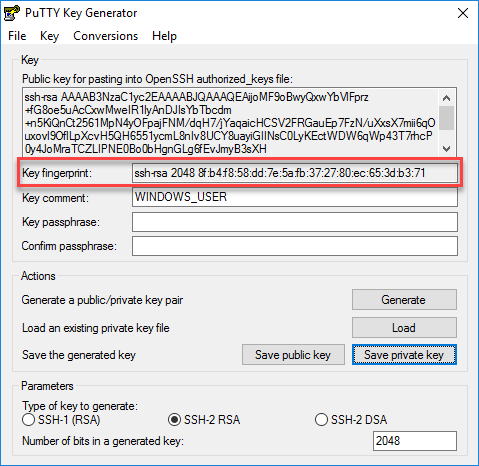Click the Key comment field
479x466 pixels.
pyautogui.click(x=295, y=197)
